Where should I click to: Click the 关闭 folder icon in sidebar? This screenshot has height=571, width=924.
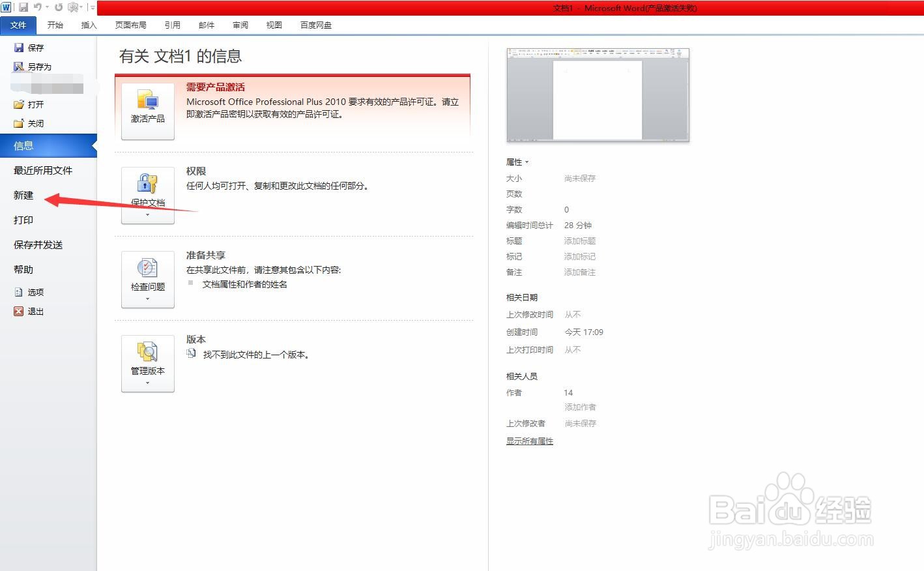[x=19, y=123]
